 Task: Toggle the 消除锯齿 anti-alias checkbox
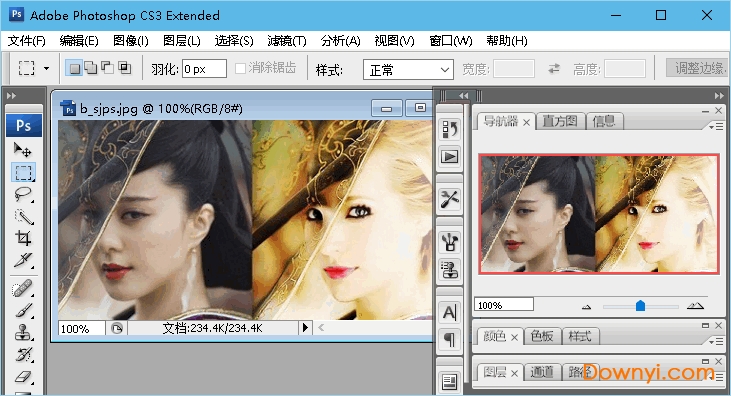pyautogui.click(x=240, y=69)
